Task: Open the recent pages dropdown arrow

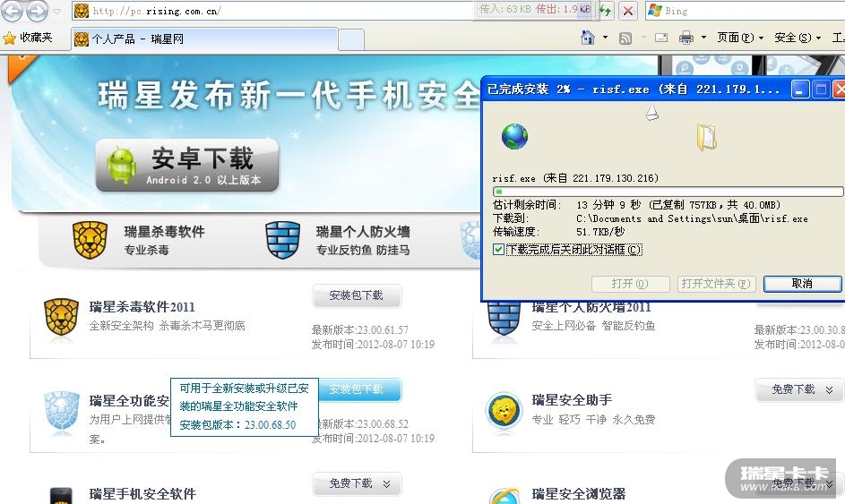Action: point(57,11)
